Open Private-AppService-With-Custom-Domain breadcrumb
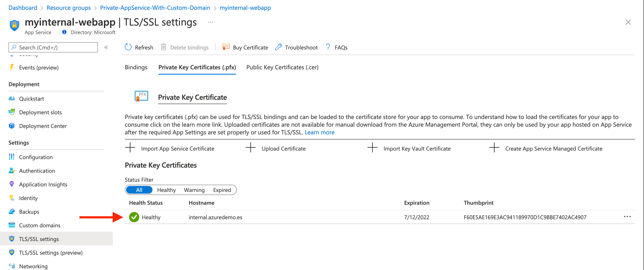644x270 pixels. 155,7
